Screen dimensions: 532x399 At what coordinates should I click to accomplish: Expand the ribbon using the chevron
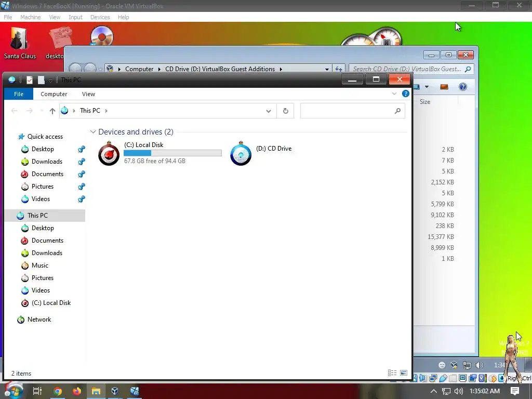click(394, 94)
